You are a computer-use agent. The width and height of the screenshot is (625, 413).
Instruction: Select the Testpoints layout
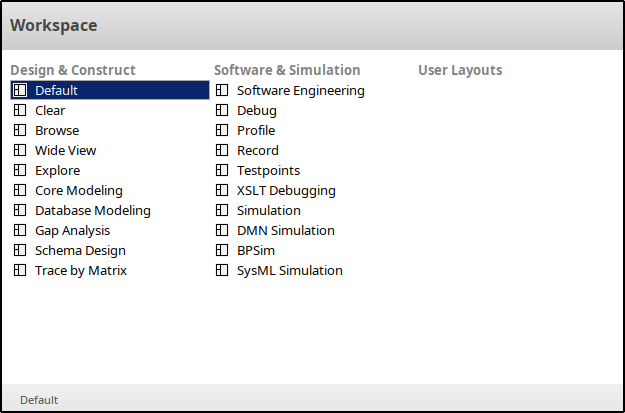(268, 170)
